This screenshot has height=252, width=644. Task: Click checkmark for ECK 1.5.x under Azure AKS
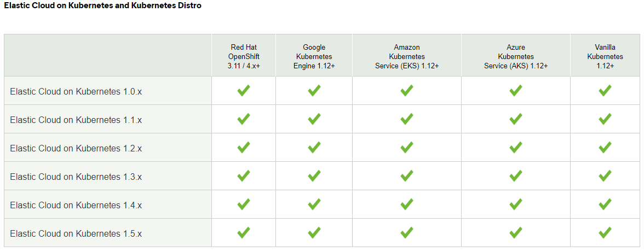click(x=515, y=233)
